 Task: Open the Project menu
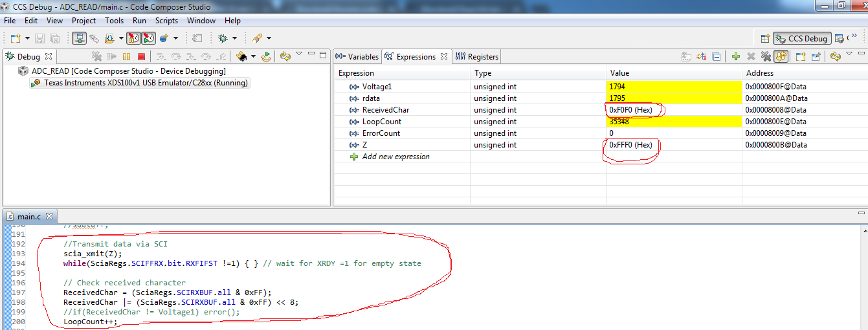pyautogui.click(x=84, y=20)
